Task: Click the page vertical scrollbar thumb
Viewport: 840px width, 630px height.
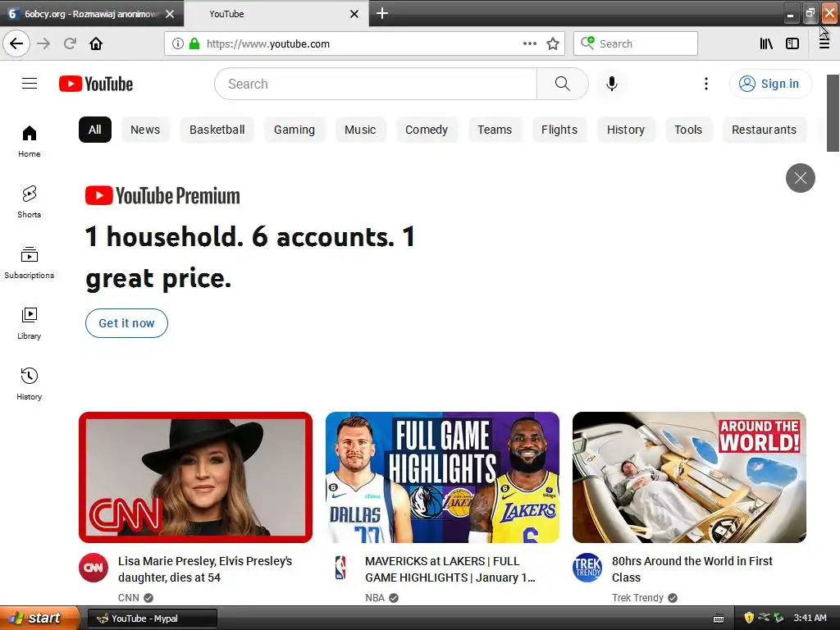Action: tap(833, 113)
